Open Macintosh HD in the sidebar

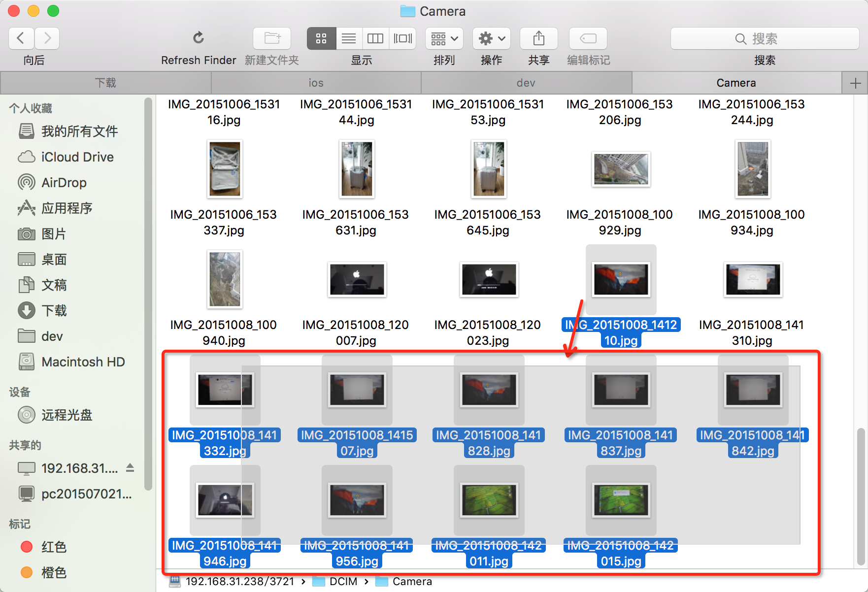click(x=71, y=362)
